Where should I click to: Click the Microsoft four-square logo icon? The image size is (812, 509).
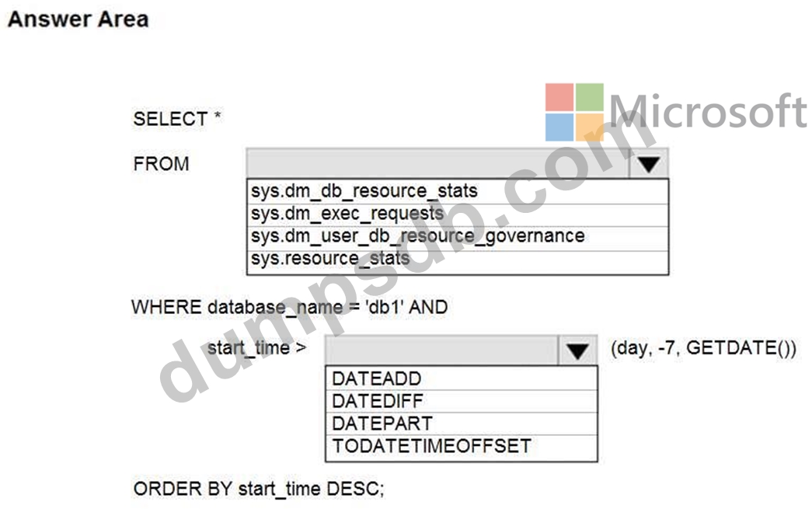(574, 112)
